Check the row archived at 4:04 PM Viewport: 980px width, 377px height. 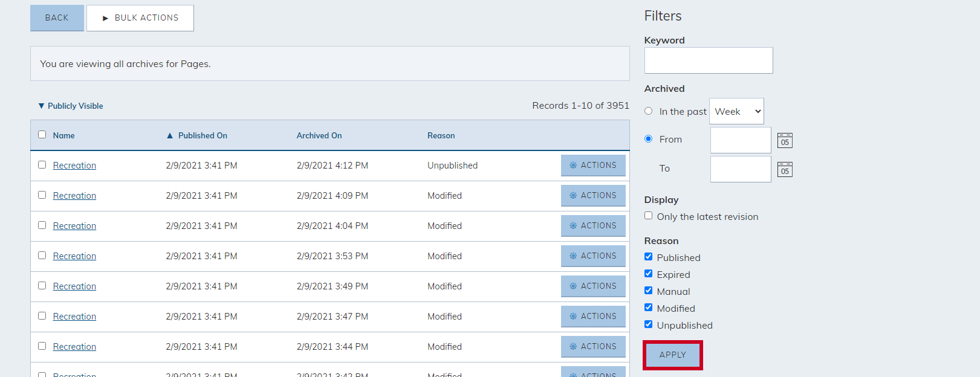click(x=42, y=225)
